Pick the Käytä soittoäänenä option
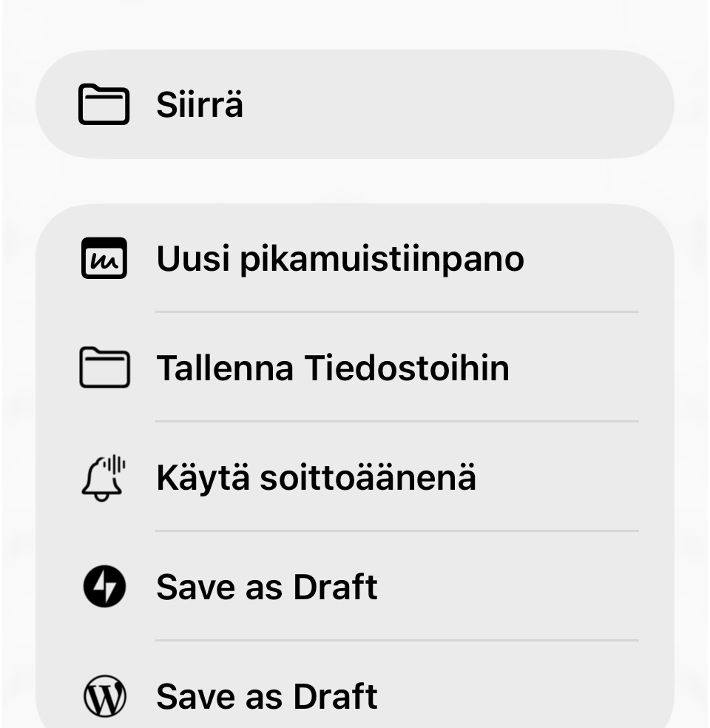The image size is (710, 728). [316, 477]
